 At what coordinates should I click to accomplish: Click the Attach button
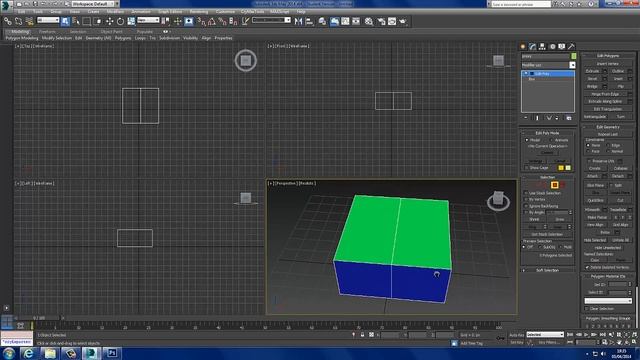(x=592, y=176)
